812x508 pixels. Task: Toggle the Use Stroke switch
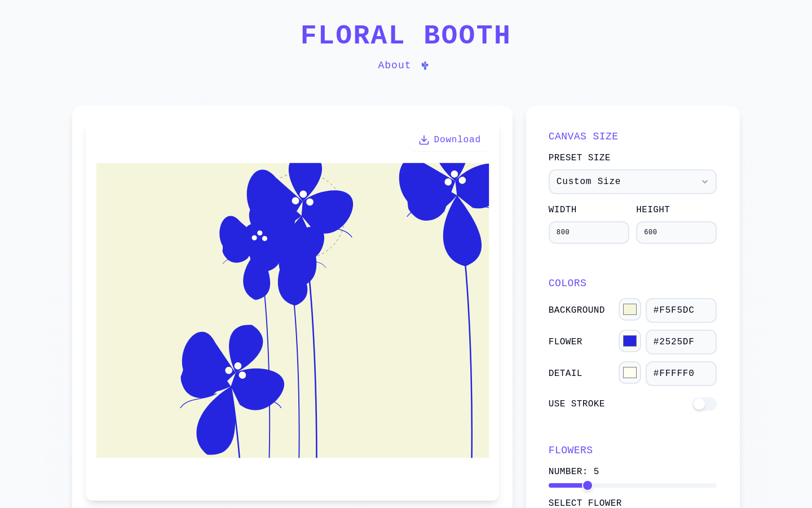[x=704, y=404]
